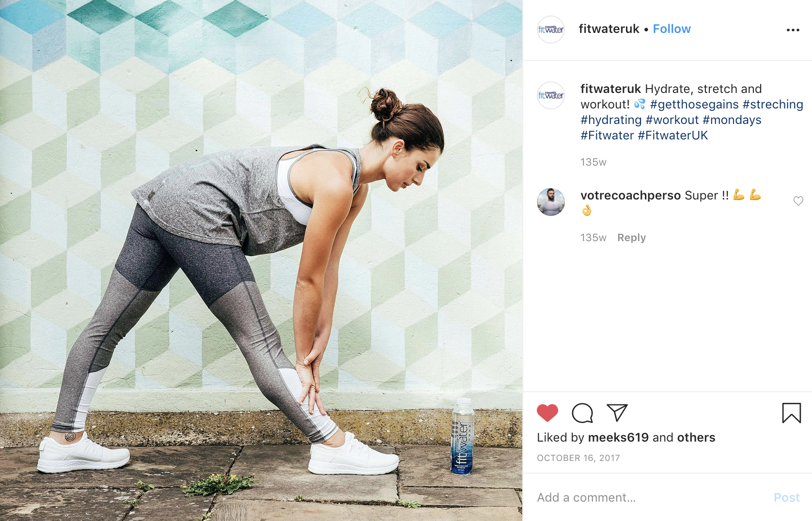Open the #FitwaterUK hashtag
The image size is (812, 521).
pos(673,136)
